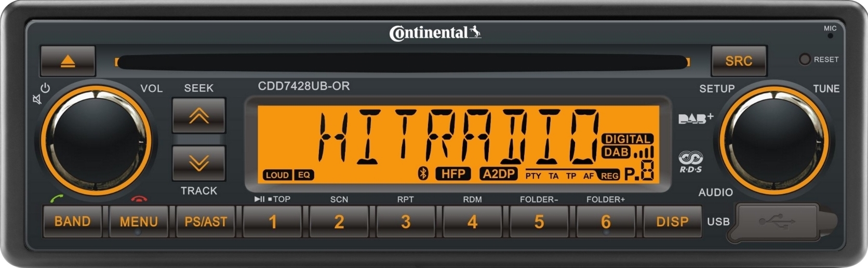Click the Bluetooth symbol on display
The height and width of the screenshot is (268, 868).
pos(423,173)
